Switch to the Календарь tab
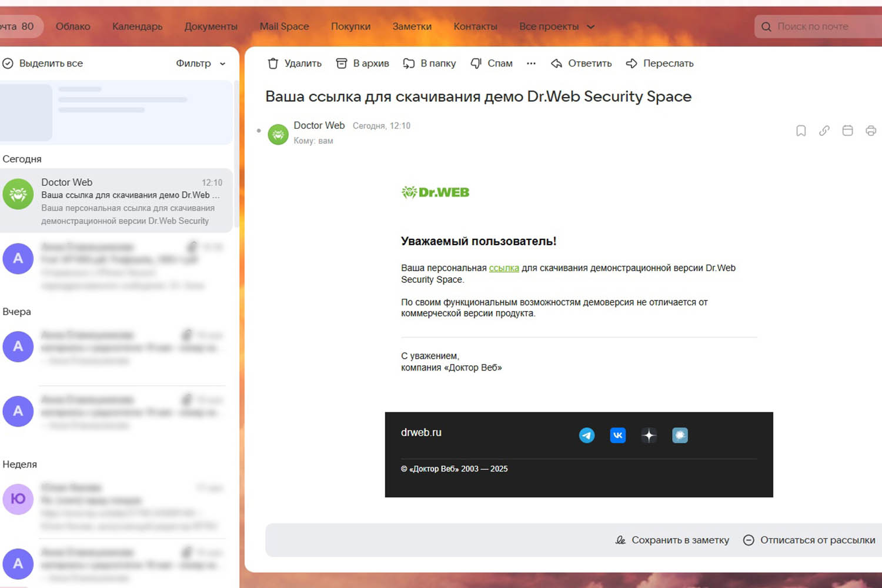This screenshot has height=588, width=882. pyautogui.click(x=137, y=26)
